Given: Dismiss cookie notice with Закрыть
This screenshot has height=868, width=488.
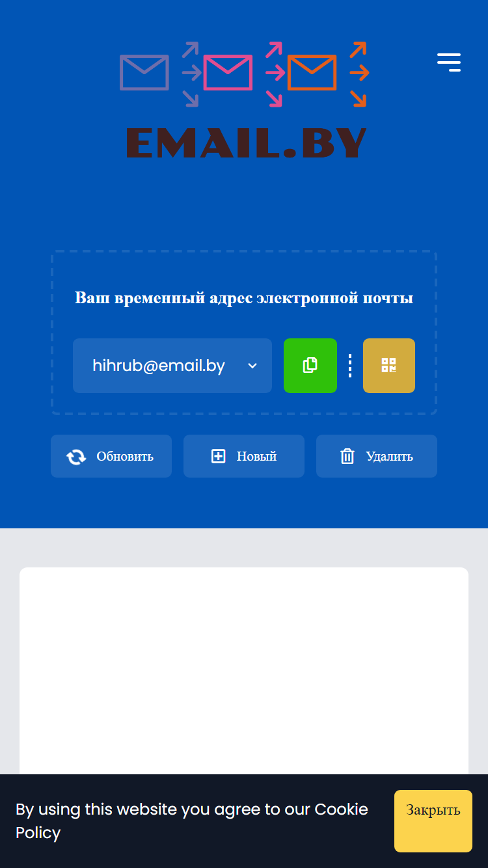Looking at the screenshot, I should pyautogui.click(x=433, y=821).
